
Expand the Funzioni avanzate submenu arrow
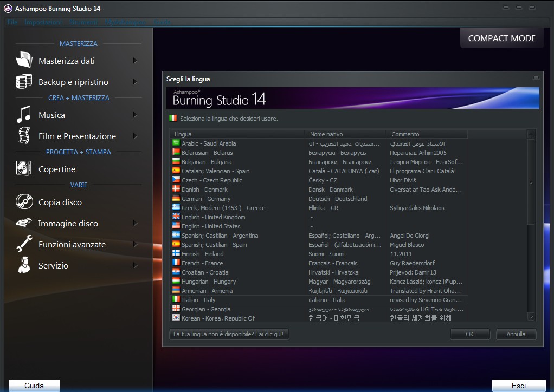135,244
